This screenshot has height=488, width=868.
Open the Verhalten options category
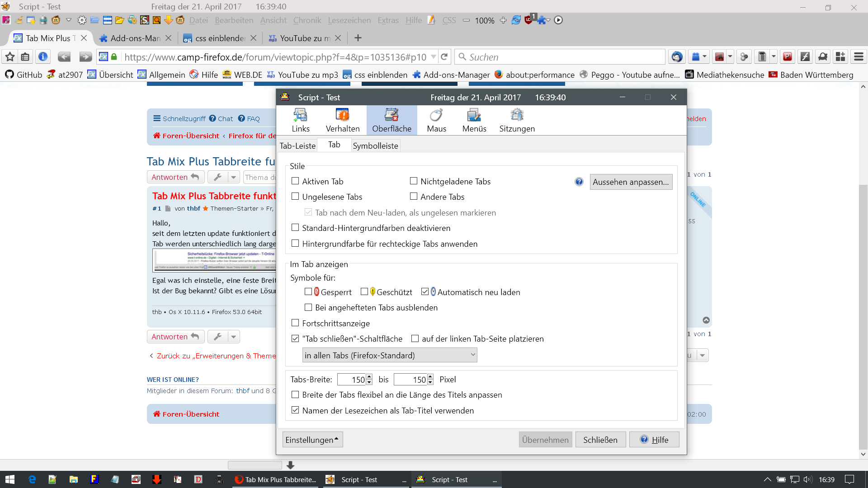(343, 120)
